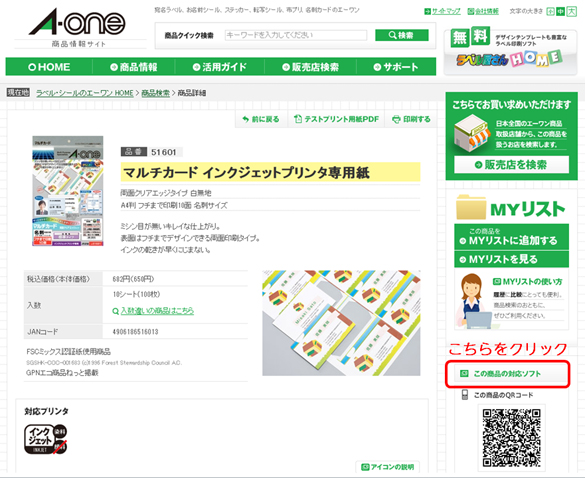The height and width of the screenshot is (478, 585).
Task: Click the 現在地 breadcrumb label
Action: click(18, 92)
